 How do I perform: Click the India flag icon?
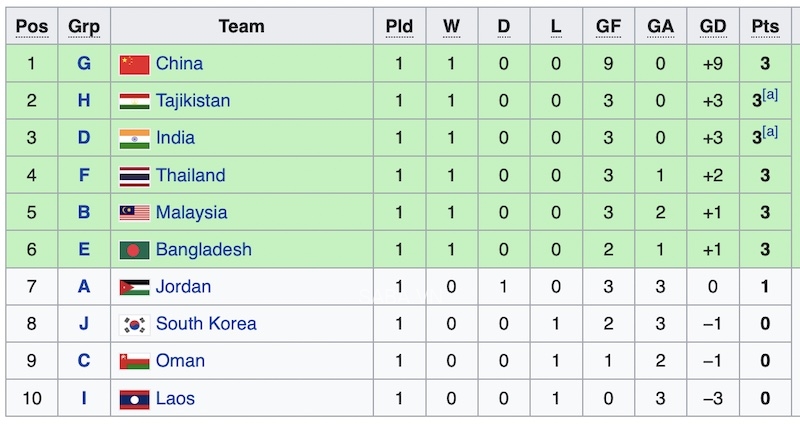click(x=134, y=138)
